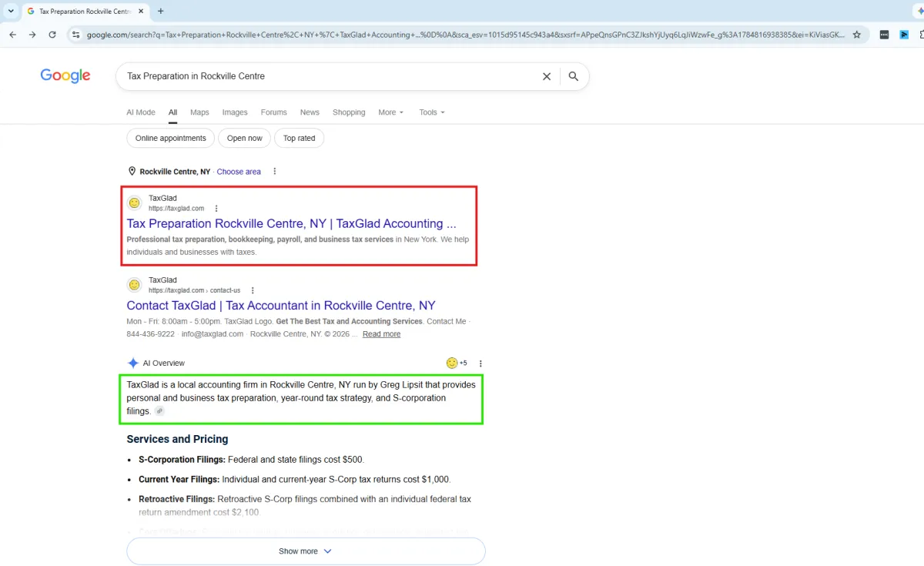
Task: Apply the Open now filter chip
Action: pos(245,139)
